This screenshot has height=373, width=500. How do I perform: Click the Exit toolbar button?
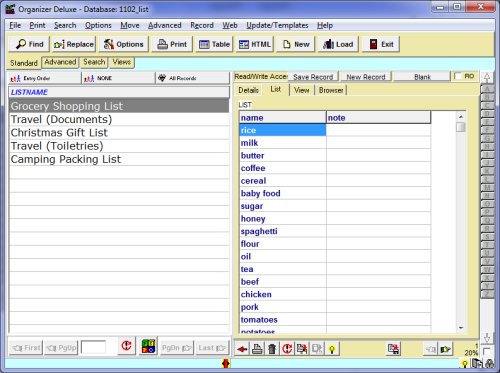(x=381, y=44)
